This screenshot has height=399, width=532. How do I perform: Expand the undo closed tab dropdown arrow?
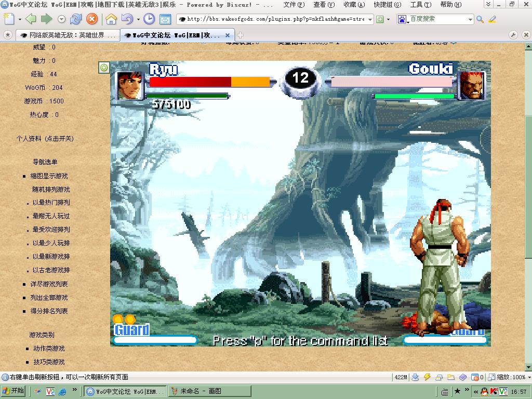point(138,19)
